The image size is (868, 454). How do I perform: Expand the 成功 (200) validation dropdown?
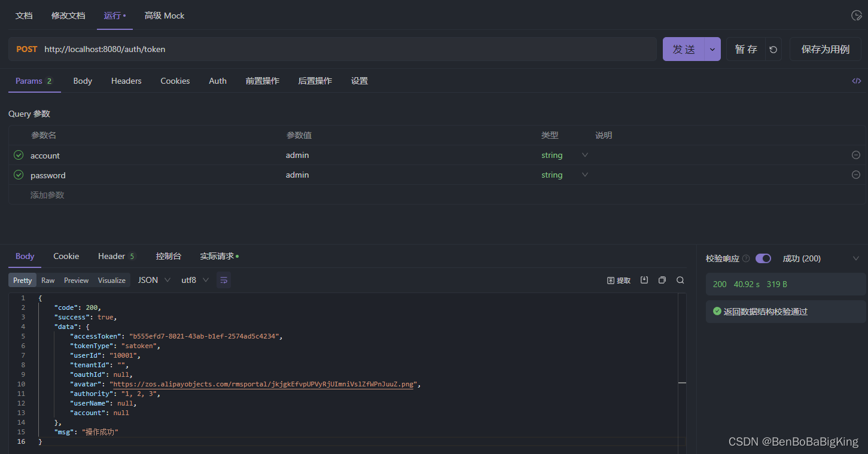855,258
